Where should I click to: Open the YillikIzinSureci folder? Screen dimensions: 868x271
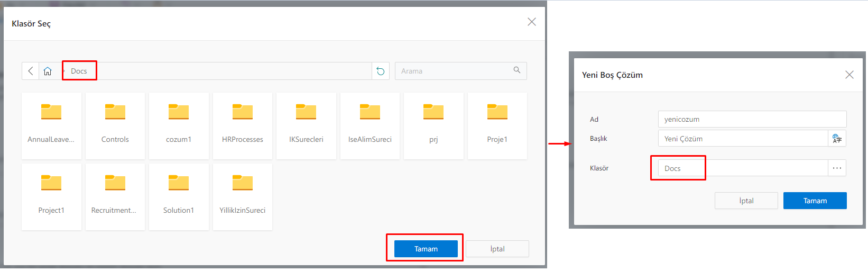click(x=243, y=196)
